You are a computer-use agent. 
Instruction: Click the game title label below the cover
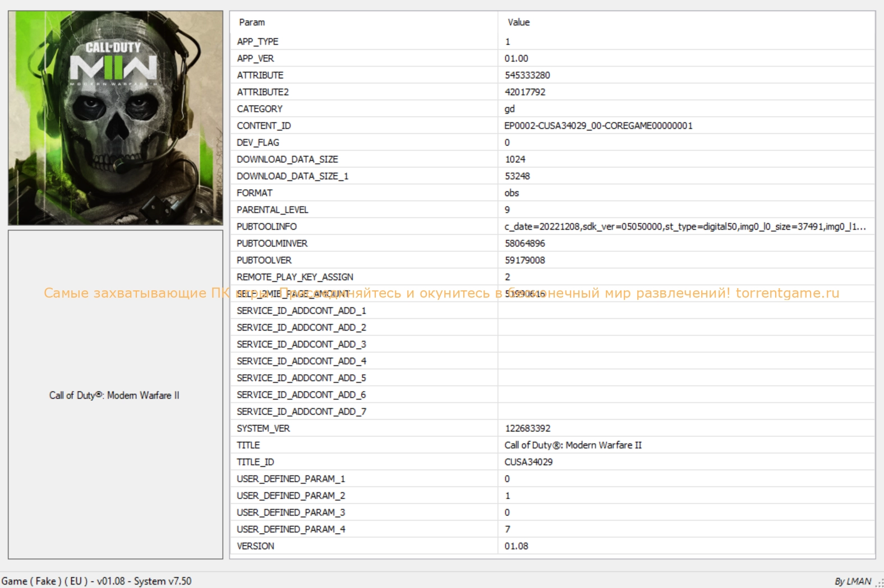(x=114, y=395)
